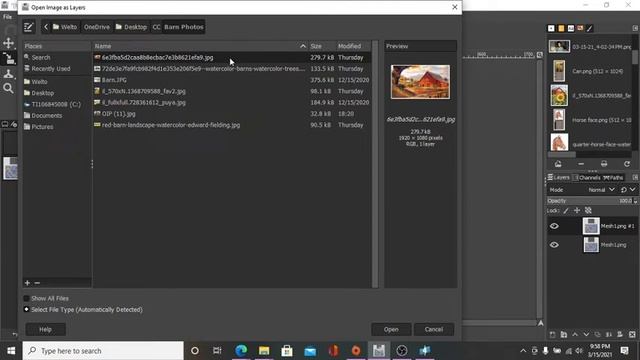Open Microsoft Store from the taskbar

287,351
